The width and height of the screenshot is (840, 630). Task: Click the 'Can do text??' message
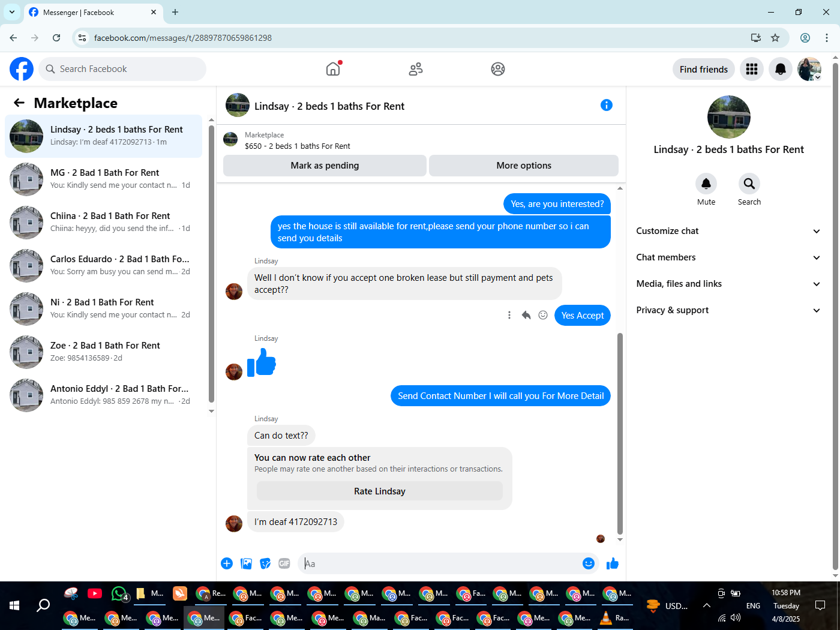click(281, 436)
